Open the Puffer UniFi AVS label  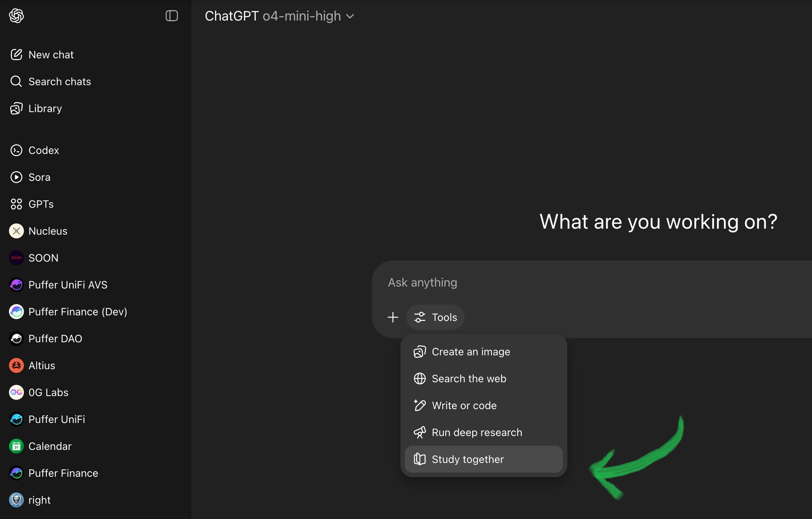click(x=68, y=285)
